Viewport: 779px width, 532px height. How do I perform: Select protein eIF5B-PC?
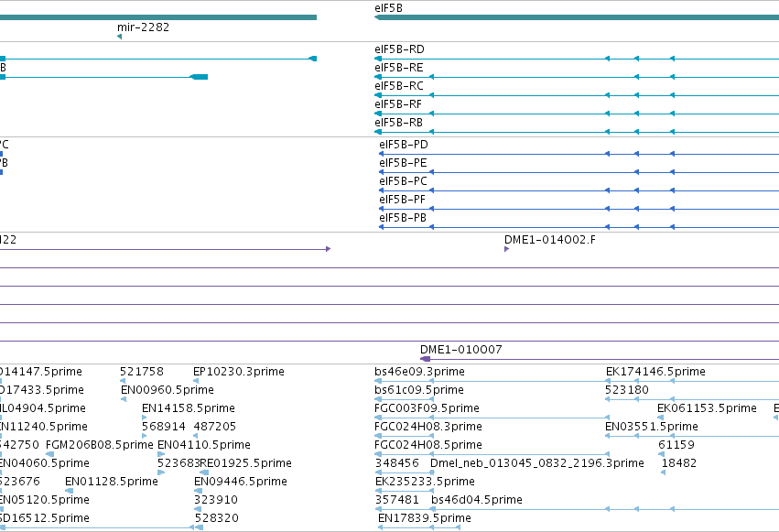tap(403, 182)
